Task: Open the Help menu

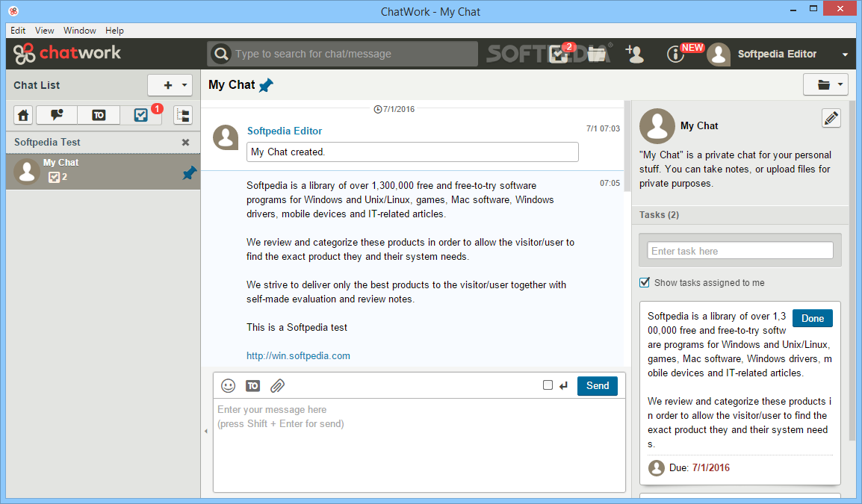Action: tap(114, 31)
